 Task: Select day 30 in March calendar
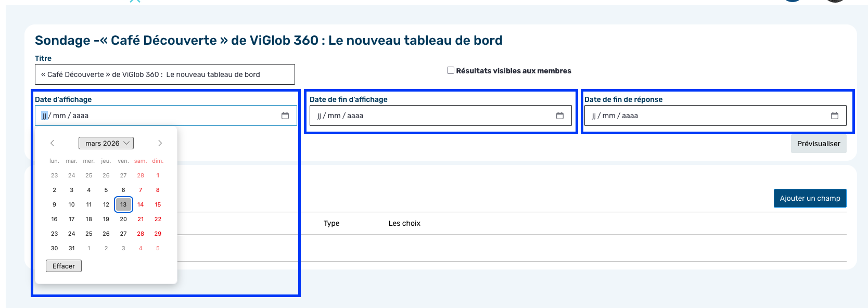54,248
